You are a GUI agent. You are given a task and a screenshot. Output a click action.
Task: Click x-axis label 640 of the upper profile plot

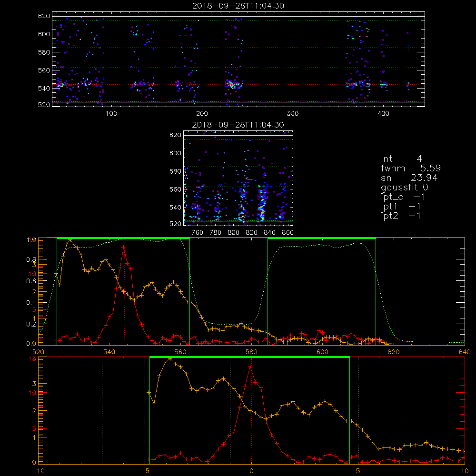pyautogui.click(x=465, y=352)
